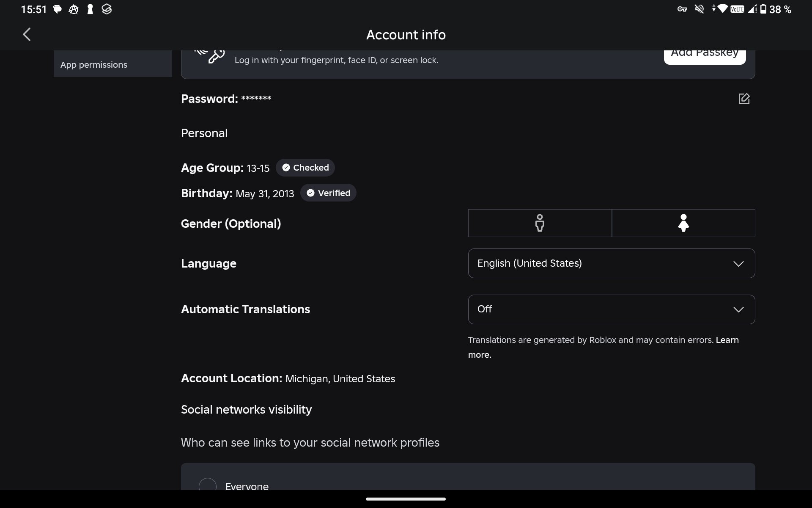The width and height of the screenshot is (812, 508).
Task: Go back using the back arrow
Action: (27, 34)
